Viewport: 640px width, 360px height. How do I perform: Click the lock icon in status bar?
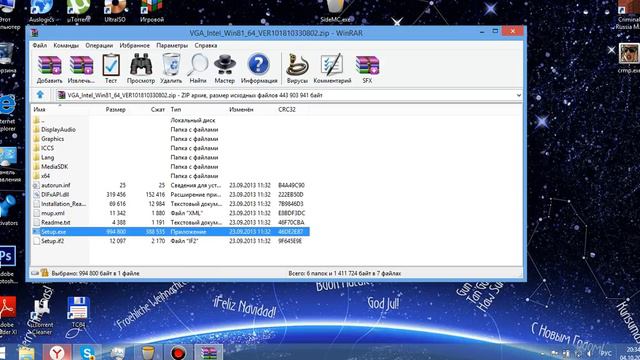point(44,273)
